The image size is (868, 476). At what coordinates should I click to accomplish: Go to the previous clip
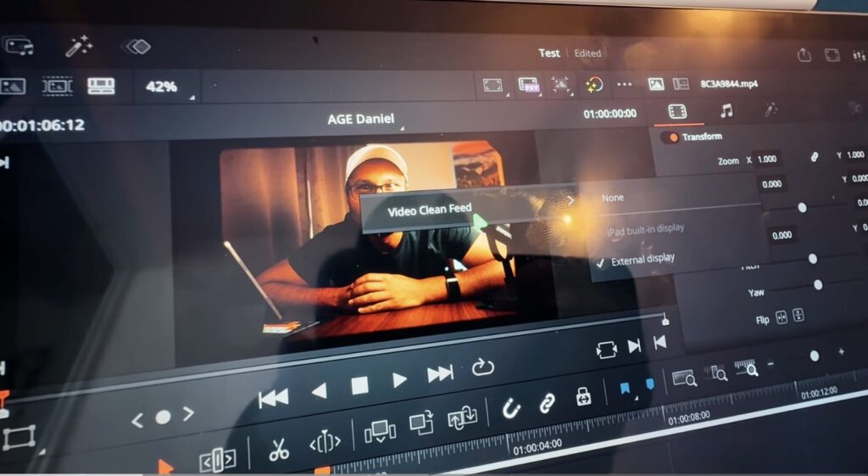659,342
